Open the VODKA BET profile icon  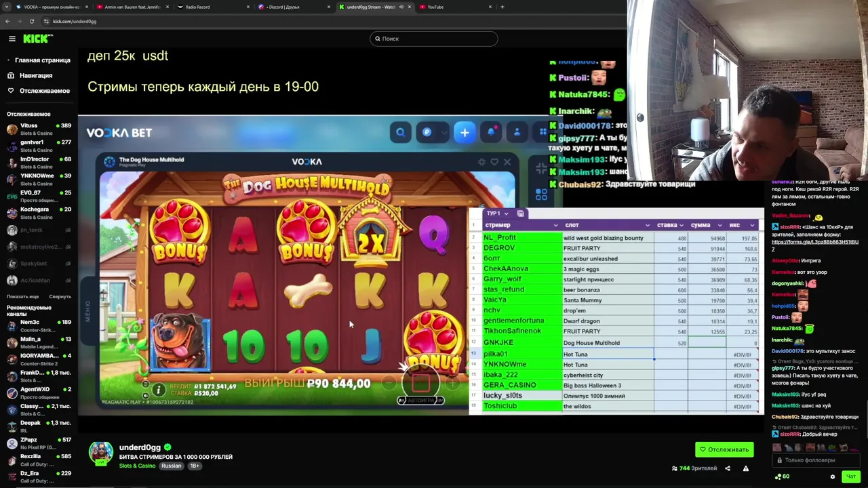[517, 133]
